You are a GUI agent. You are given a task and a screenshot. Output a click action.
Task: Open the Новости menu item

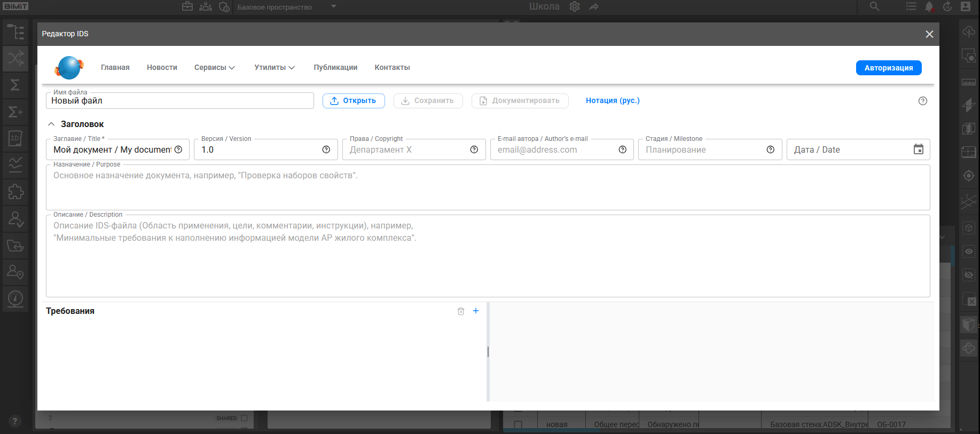click(x=162, y=68)
